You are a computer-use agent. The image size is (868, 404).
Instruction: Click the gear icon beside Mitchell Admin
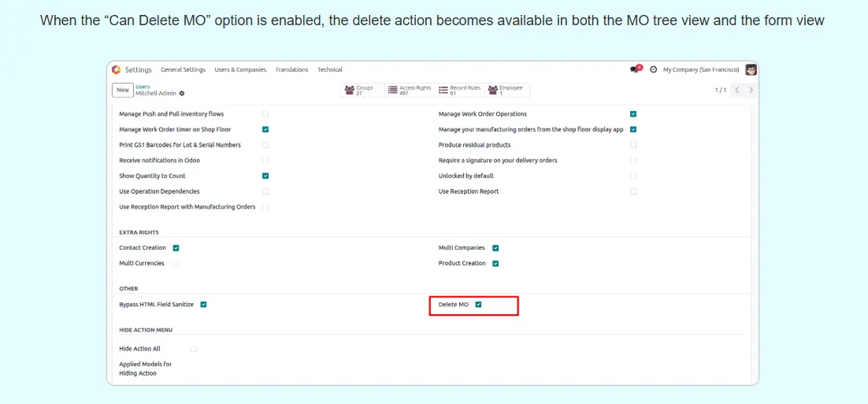click(182, 93)
